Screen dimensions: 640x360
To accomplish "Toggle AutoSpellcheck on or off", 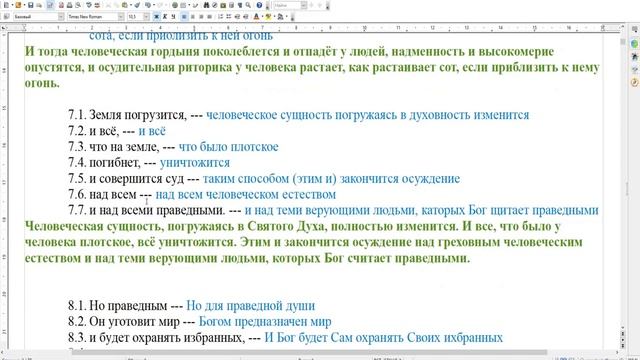I will (97, 5).
